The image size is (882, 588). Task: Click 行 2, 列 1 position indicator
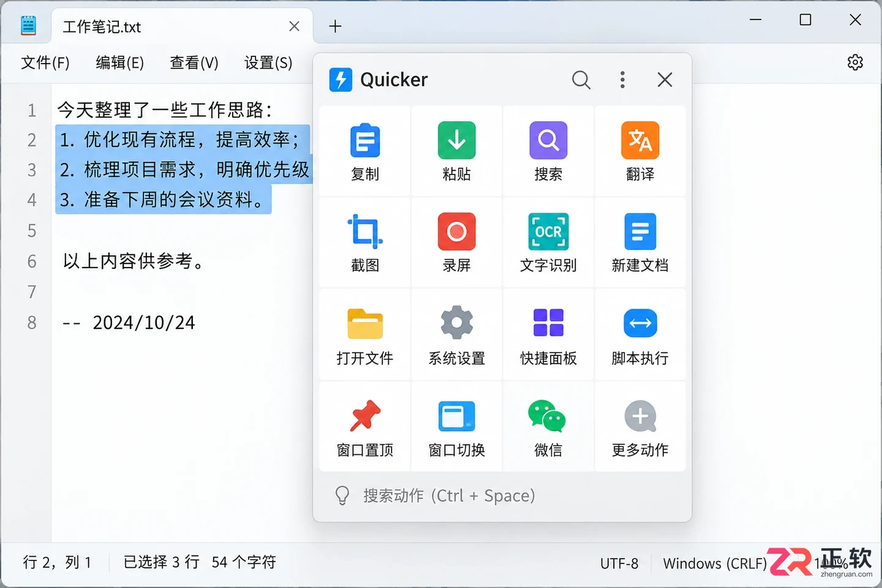pyautogui.click(x=57, y=562)
